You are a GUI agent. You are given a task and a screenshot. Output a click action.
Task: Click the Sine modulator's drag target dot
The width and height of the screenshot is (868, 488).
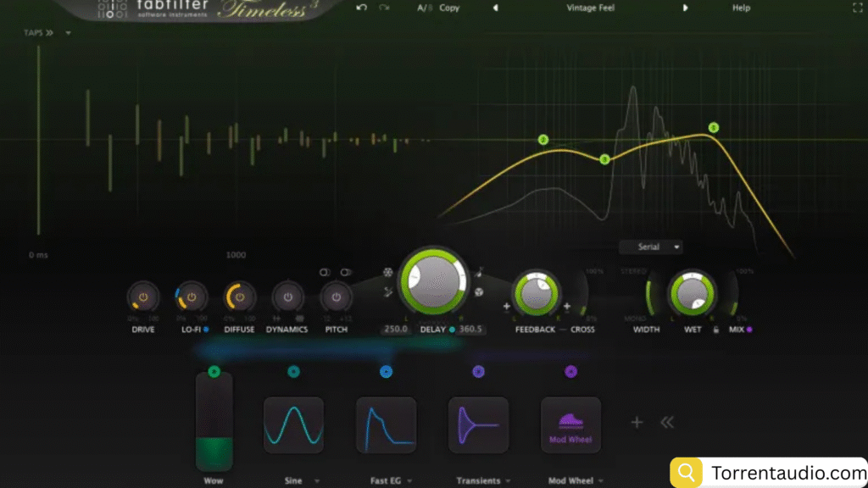(x=293, y=371)
